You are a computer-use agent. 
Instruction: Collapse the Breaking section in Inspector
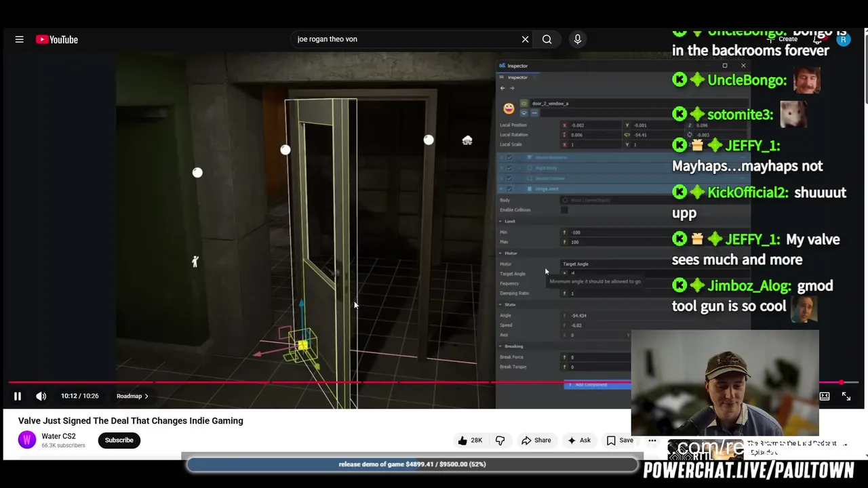pyautogui.click(x=501, y=346)
